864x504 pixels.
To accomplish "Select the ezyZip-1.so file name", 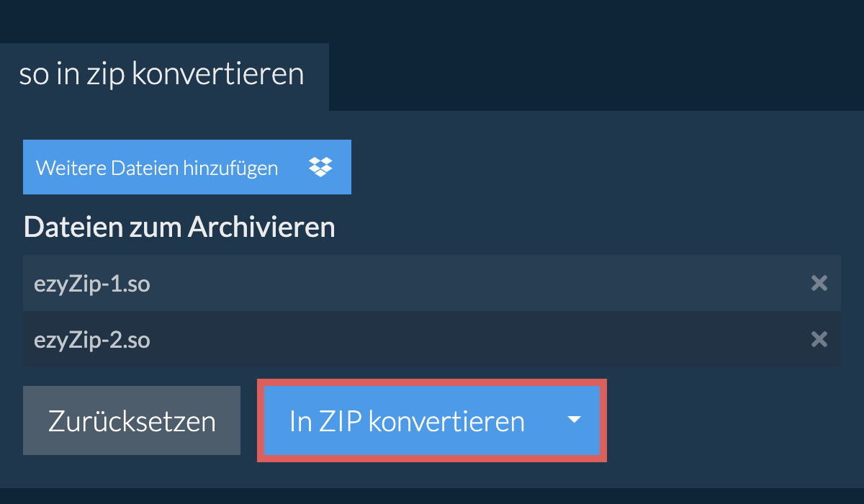I will [92, 284].
